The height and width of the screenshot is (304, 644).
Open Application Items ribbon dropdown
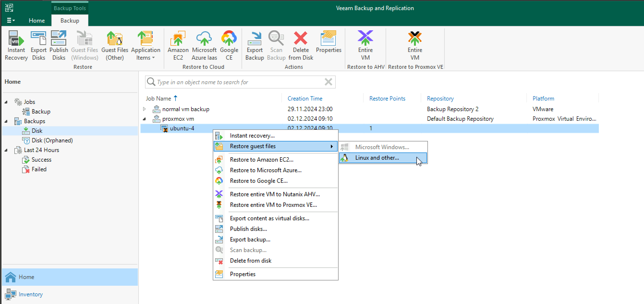(146, 45)
